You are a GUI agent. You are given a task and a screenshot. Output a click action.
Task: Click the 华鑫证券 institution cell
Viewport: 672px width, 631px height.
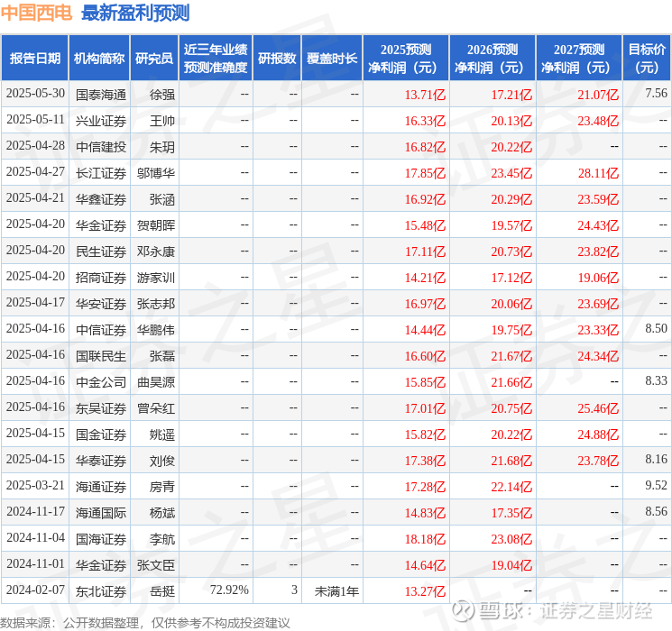[x=101, y=199]
